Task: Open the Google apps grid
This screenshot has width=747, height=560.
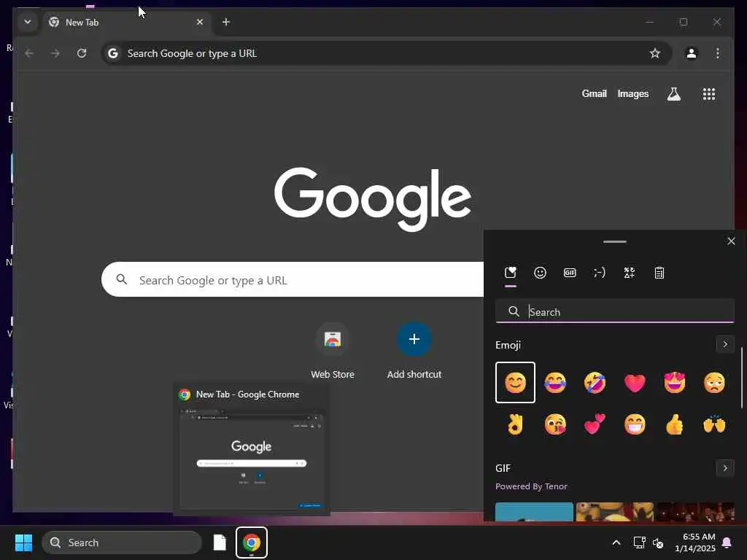Action: tap(709, 94)
